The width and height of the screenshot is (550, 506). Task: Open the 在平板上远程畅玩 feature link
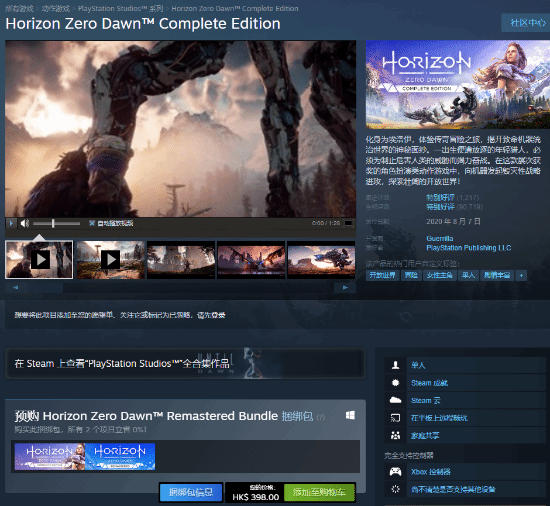[439, 418]
